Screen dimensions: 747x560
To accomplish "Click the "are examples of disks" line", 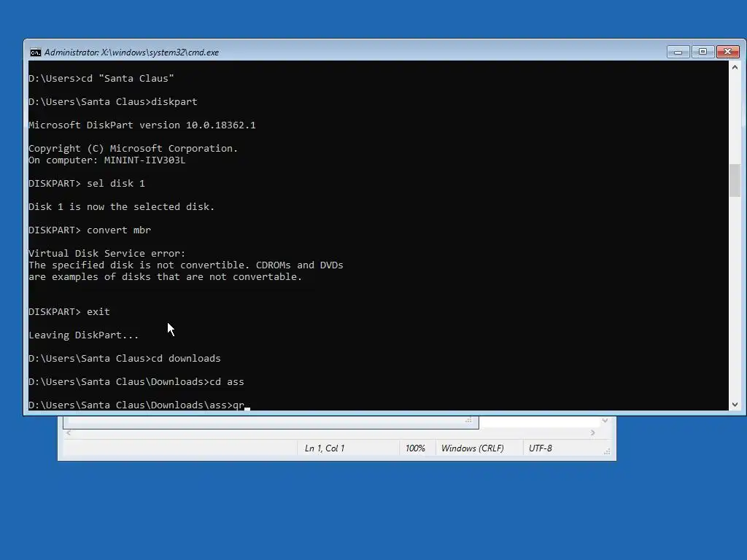I will click(166, 276).
